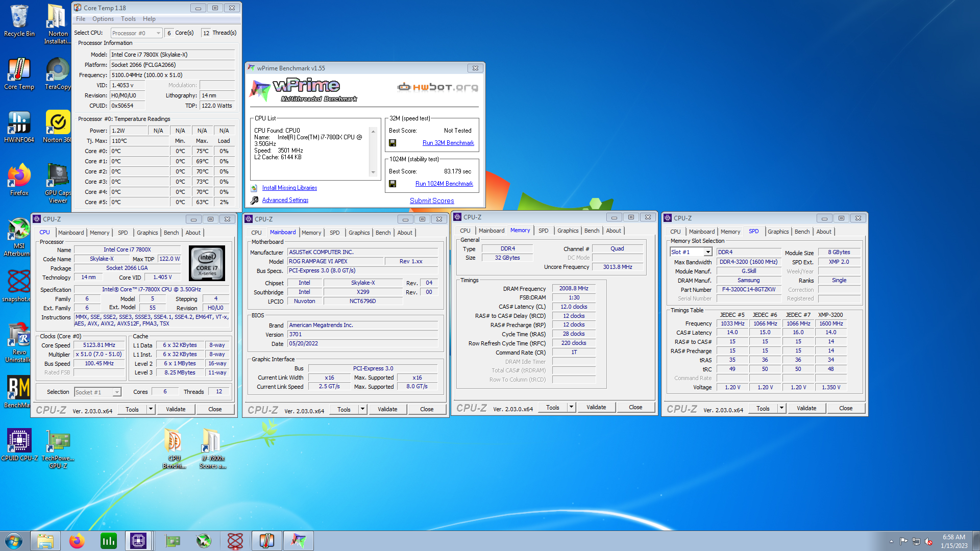
Task: Expand Tools arrow in CPU-Z Memory window
Action: coord(571,407)
